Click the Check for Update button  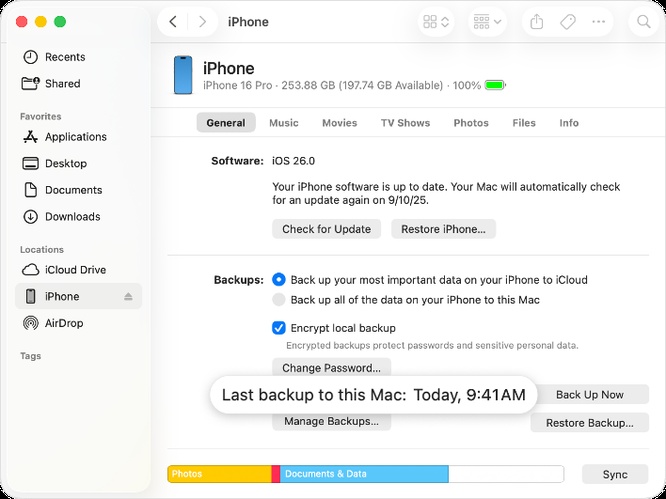click(x=326, y=229)
